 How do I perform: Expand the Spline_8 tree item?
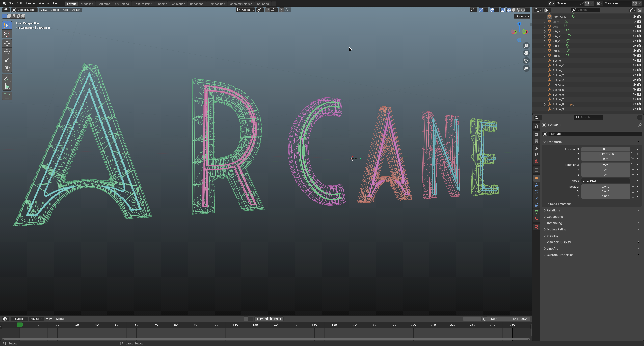[545, 104]
